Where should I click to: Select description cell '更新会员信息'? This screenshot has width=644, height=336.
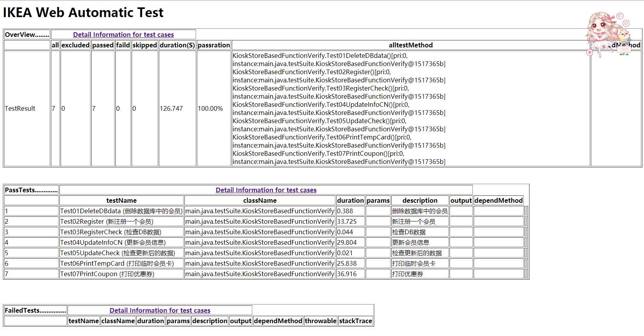(420, 242)
